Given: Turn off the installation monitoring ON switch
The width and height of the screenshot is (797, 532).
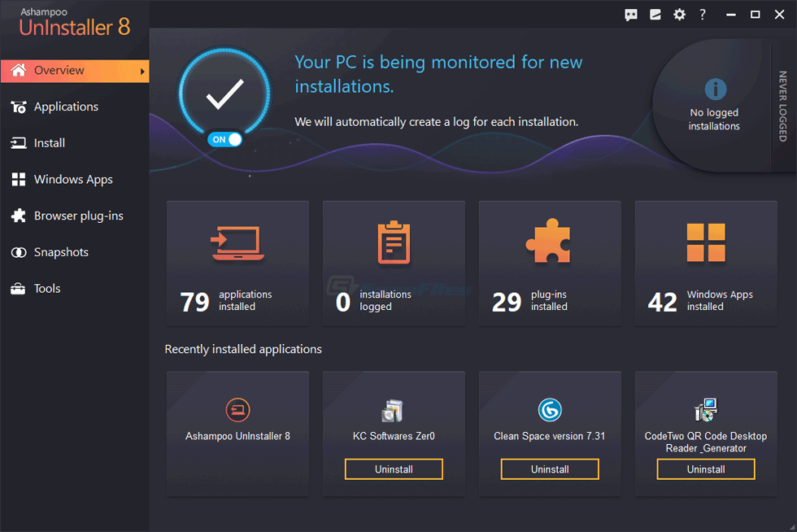Looking at the screenshot, I should click(226, 139).
